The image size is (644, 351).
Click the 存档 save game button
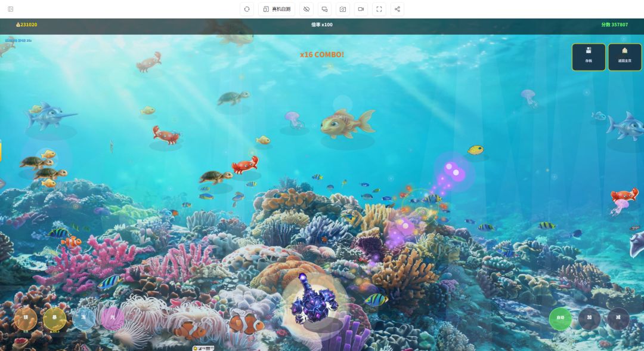coord(589,57)
